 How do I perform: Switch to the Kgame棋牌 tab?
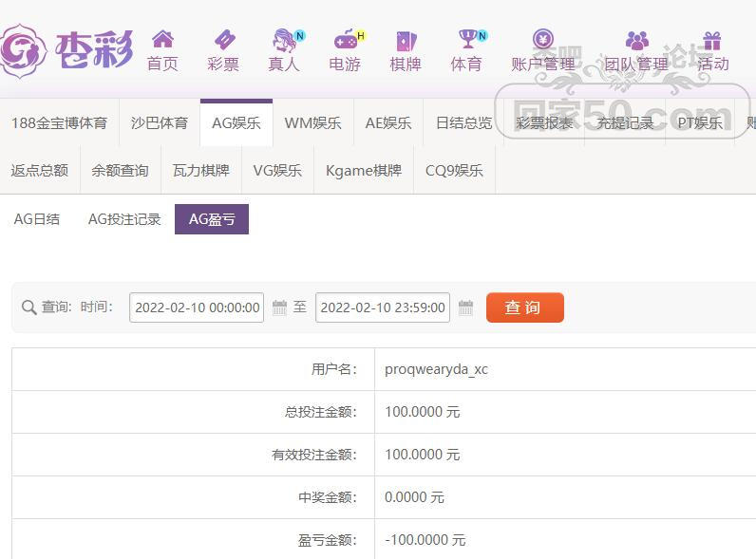364,170
